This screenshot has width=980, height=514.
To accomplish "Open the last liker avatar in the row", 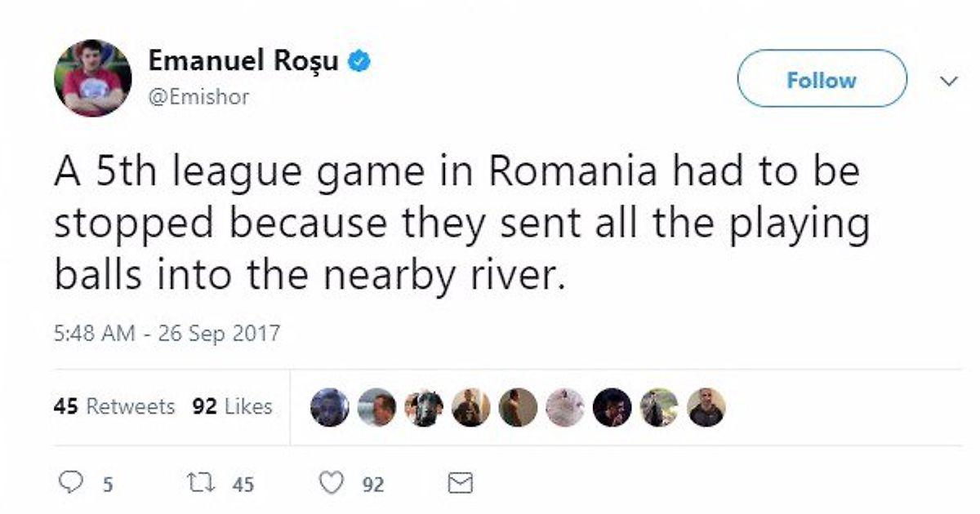I will (x=706, y=406).
